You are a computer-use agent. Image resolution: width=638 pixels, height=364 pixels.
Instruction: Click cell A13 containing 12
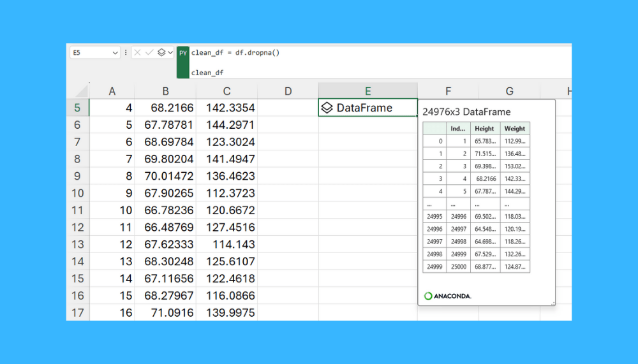112,244
